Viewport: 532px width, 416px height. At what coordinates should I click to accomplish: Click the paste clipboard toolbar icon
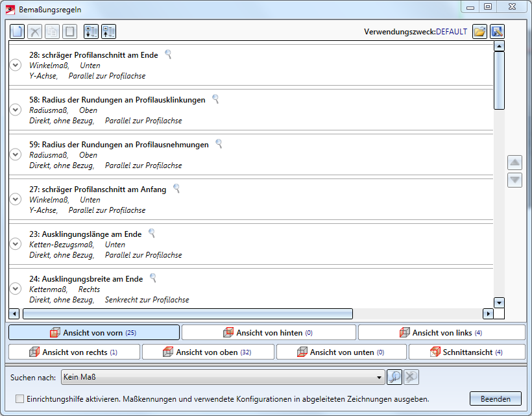pos(70,32)
